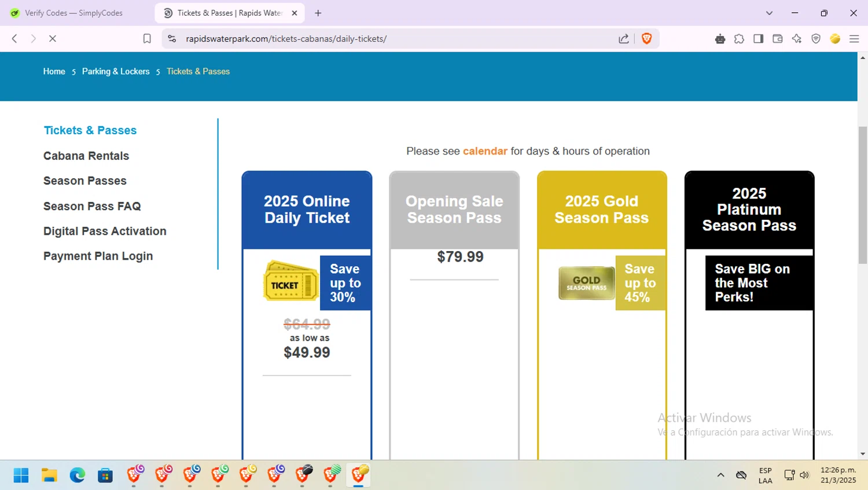Open the calendar link
Screen dimensions: 868x490
coord(485,151)
